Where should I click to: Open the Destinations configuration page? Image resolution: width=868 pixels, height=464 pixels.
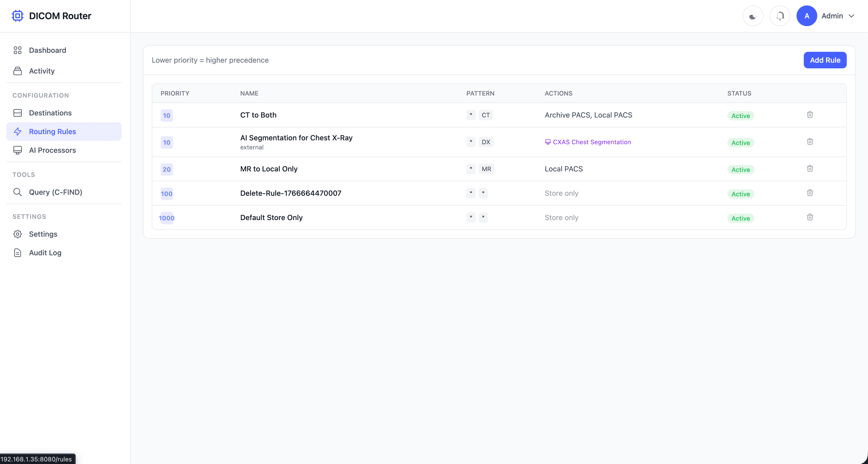tap(50, 113)
